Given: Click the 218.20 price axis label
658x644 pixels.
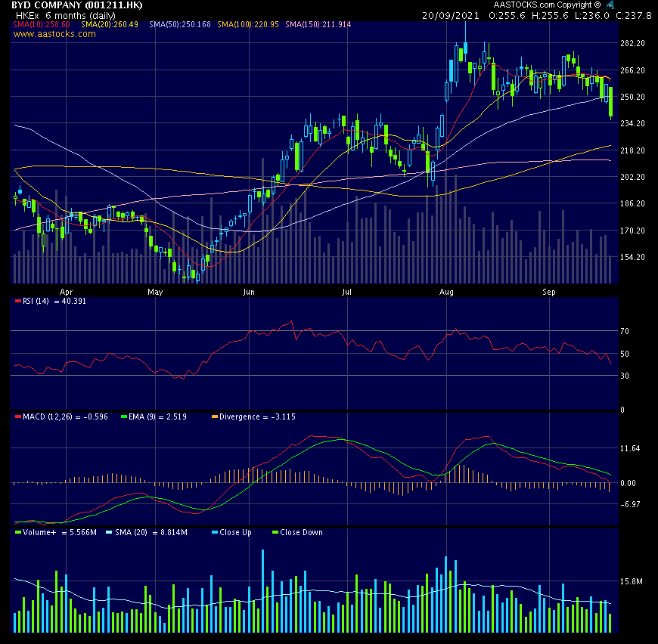Looking at the screenshot, I should pyautogui.click(x=632, y=150).
